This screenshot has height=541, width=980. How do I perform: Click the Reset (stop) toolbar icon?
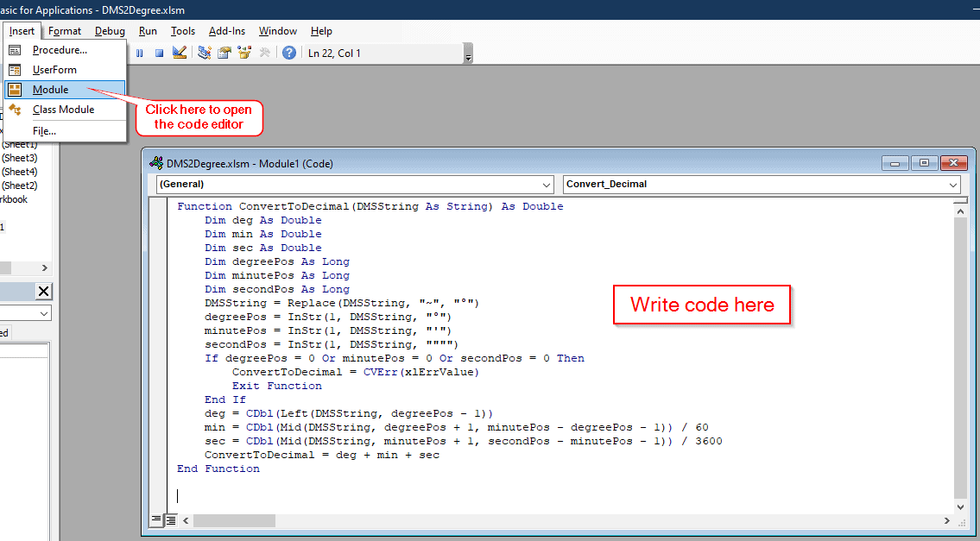click(160, 53)
